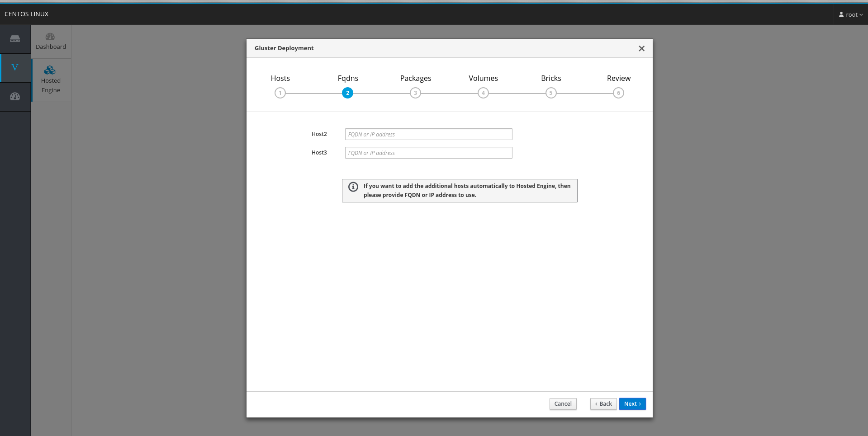The height and width of the screenshot is (436, 868).
Task: Open the gauge dashboard sidebar icon
Action: point(15,96)
